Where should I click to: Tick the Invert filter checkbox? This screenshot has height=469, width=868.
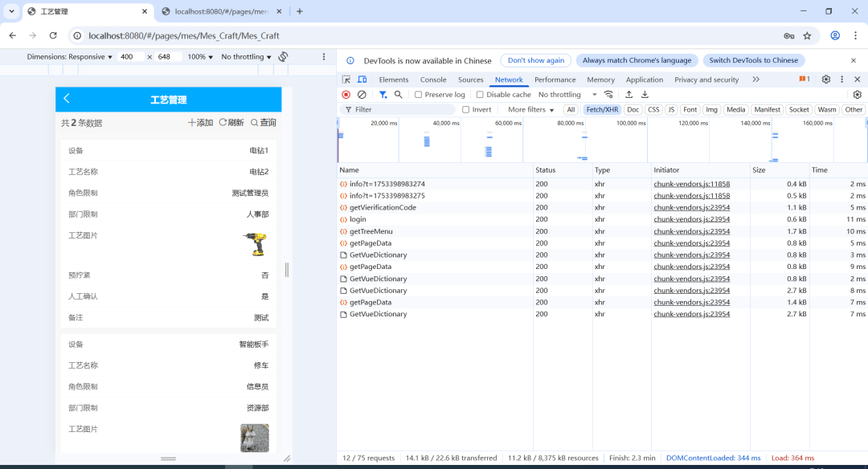466,110
